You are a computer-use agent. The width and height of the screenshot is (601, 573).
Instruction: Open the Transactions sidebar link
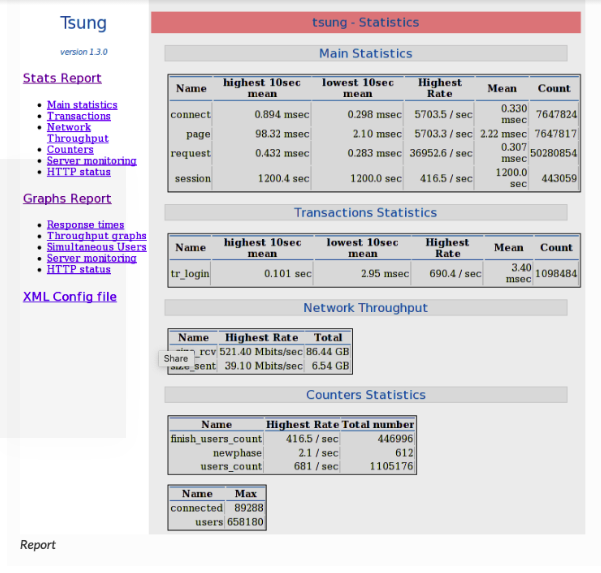coord(79,116)
